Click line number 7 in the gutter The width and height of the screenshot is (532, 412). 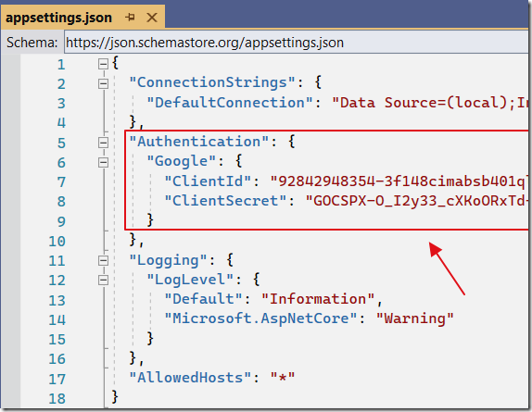tap(61, 182)
